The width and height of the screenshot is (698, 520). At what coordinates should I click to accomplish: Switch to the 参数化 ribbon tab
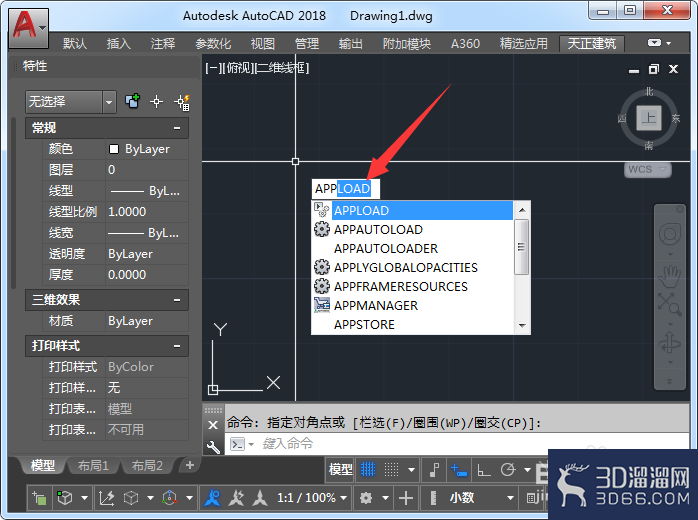pyautogui.click(x=213, y=44)
